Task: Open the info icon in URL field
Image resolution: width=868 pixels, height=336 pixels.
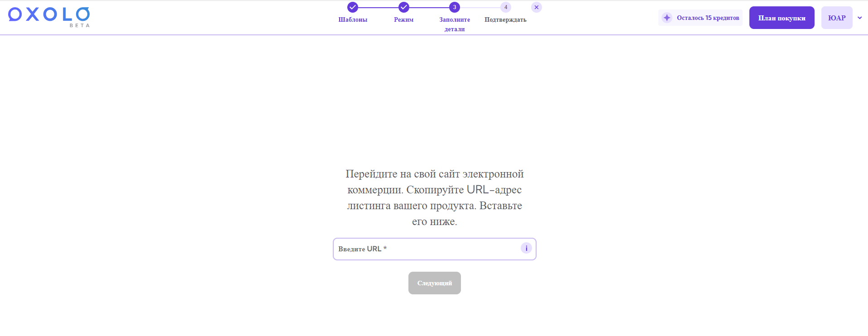Action: (526, 248)
